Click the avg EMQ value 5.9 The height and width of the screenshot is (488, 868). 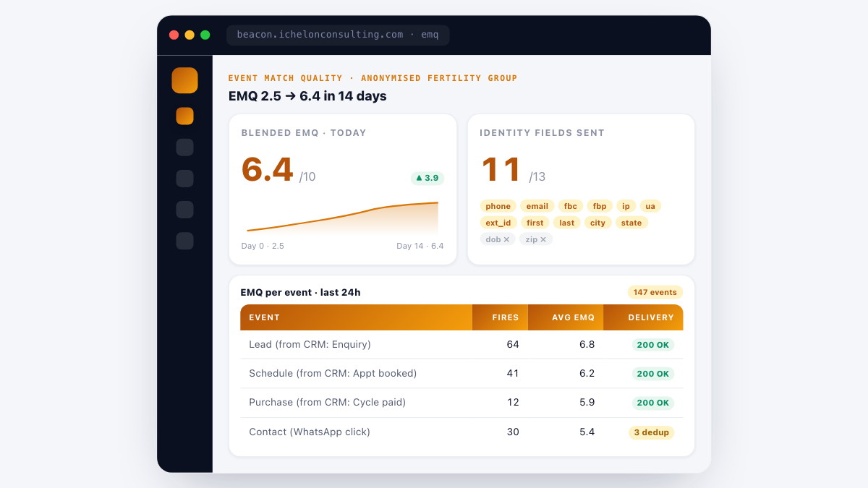pyautogui.click(x=587, y=403)
